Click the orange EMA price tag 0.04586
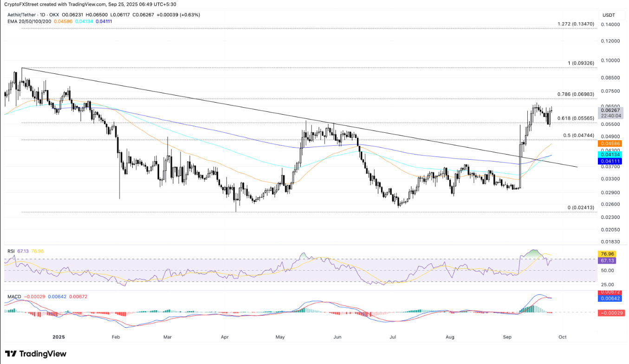 (610, 144)
